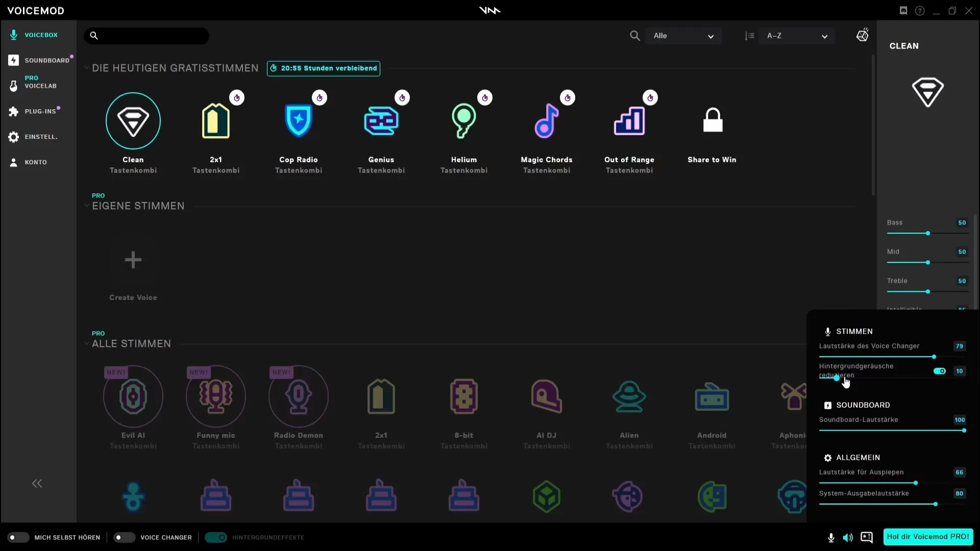
Task: Click the Cop Radio voice icon
Action: [x=298, y=121]
